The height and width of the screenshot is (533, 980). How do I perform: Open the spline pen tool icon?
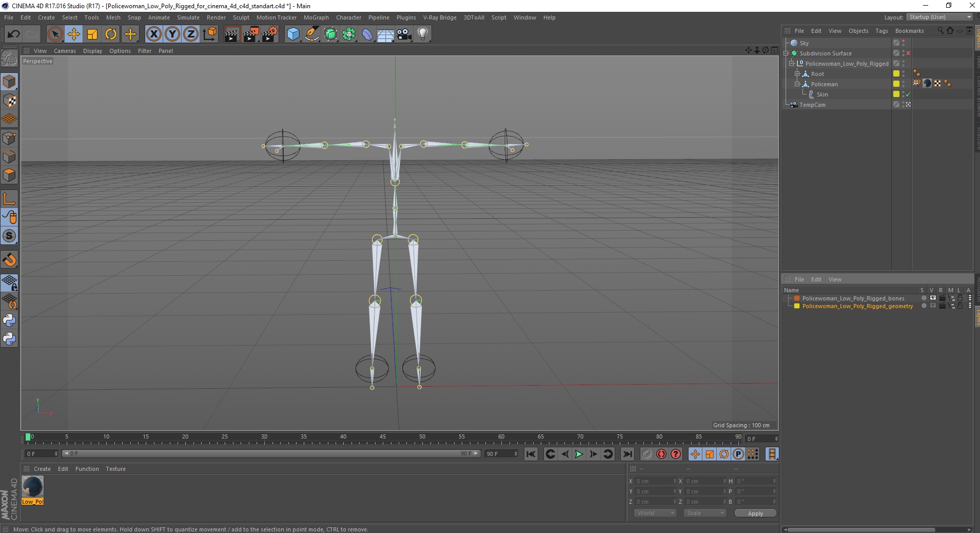click(312, 34)
